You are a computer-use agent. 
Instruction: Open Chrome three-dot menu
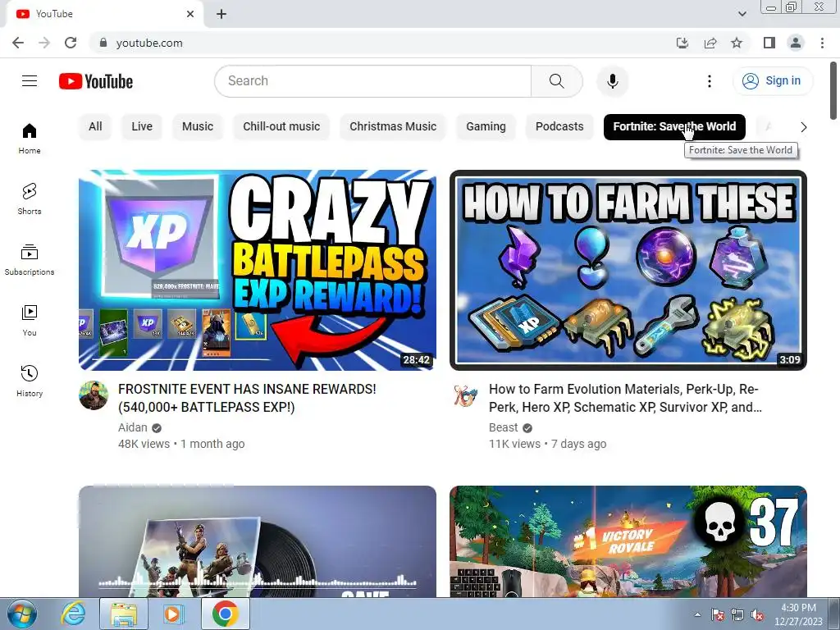tap(822, 43)
